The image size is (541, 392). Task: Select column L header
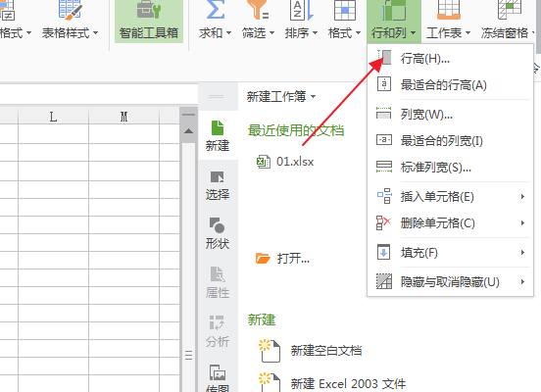53,117
